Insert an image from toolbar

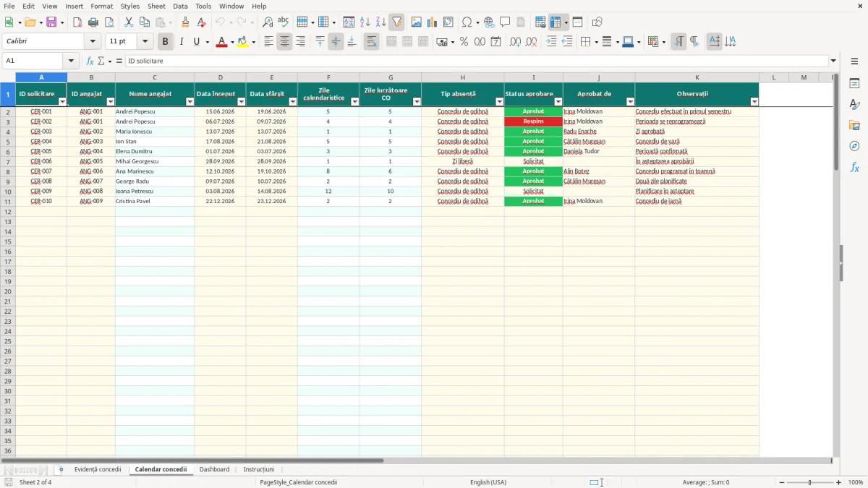point(417,22)
